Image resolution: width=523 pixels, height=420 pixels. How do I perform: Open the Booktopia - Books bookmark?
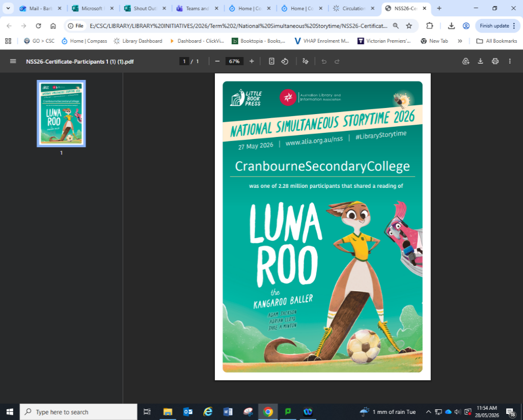click(x=259, y=41)
